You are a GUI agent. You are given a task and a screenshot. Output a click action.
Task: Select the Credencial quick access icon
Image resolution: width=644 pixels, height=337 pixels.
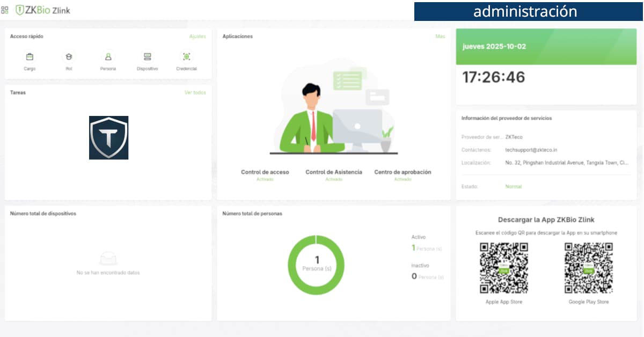pyautogui.click(x=186, y=56)
